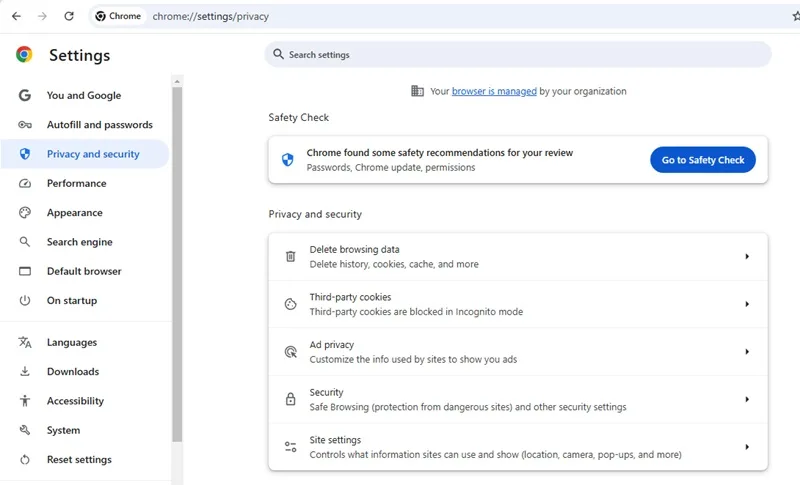
Task: Click the Ad privacy cursor icon
Action: point(290,351)
